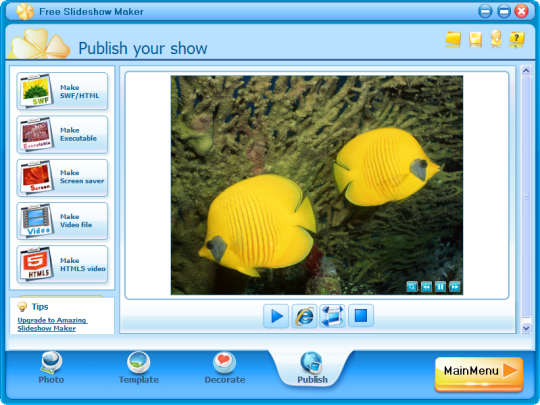Skip to next slide with forward icon

pos(455,287)
